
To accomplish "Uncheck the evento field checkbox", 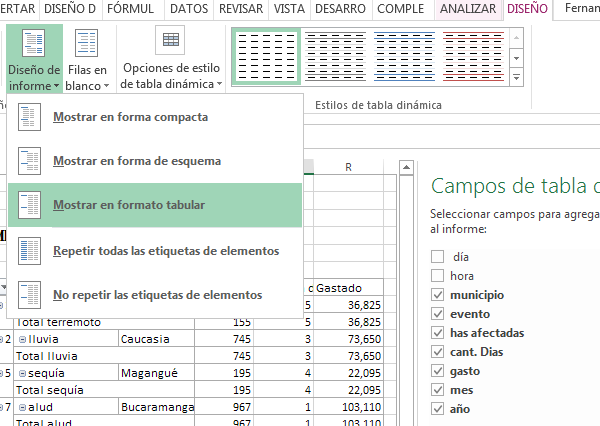I will click(x=437, y=314).
